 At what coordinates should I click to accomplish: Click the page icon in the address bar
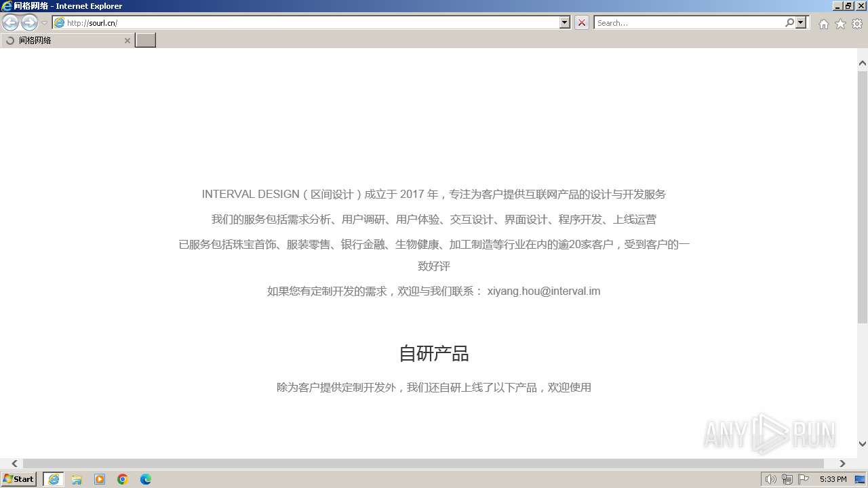click(x=60, y=22)
